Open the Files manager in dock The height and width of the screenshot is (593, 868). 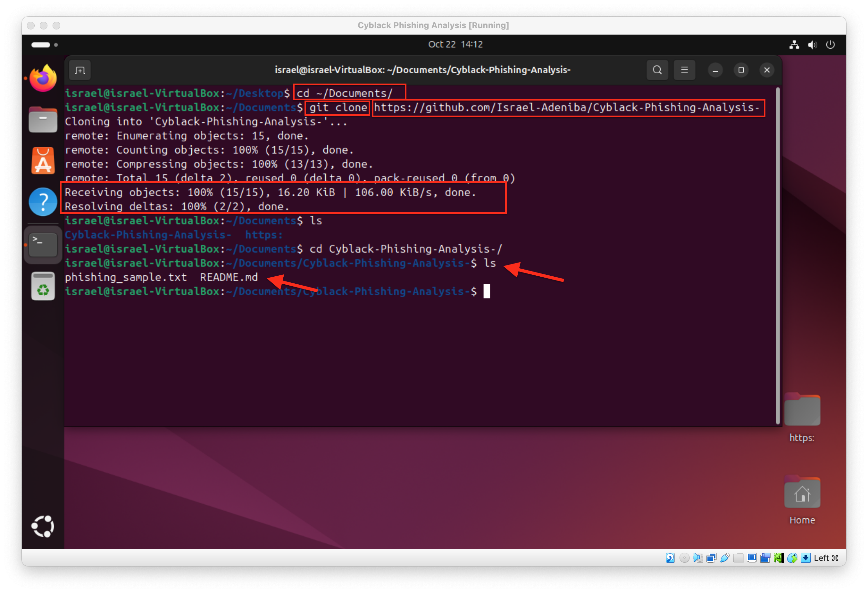coord(43,120)
